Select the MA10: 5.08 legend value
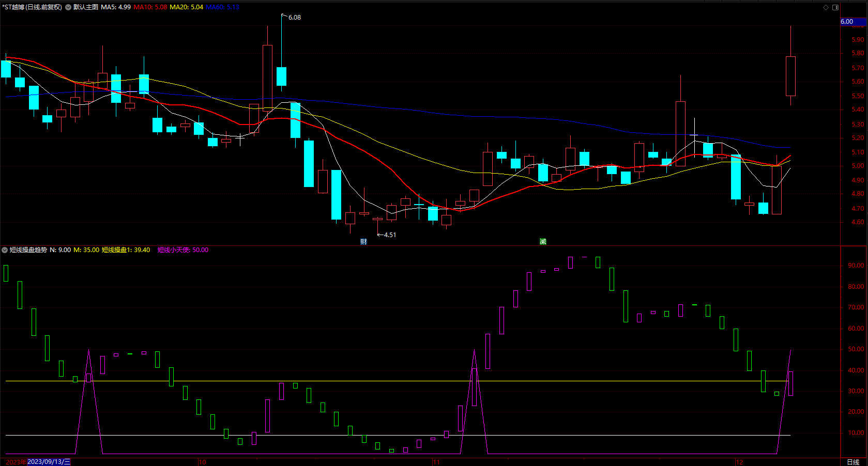 pos(150,7)
